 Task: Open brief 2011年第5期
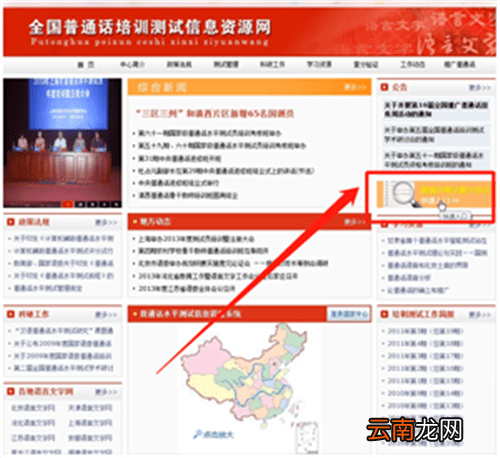(x=425, y=331)
